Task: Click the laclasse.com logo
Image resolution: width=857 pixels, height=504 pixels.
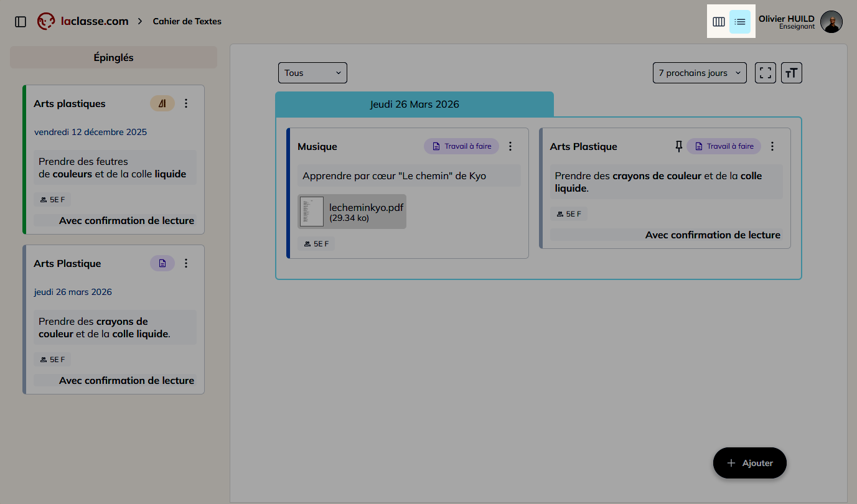Action: [x=83, y=21]
